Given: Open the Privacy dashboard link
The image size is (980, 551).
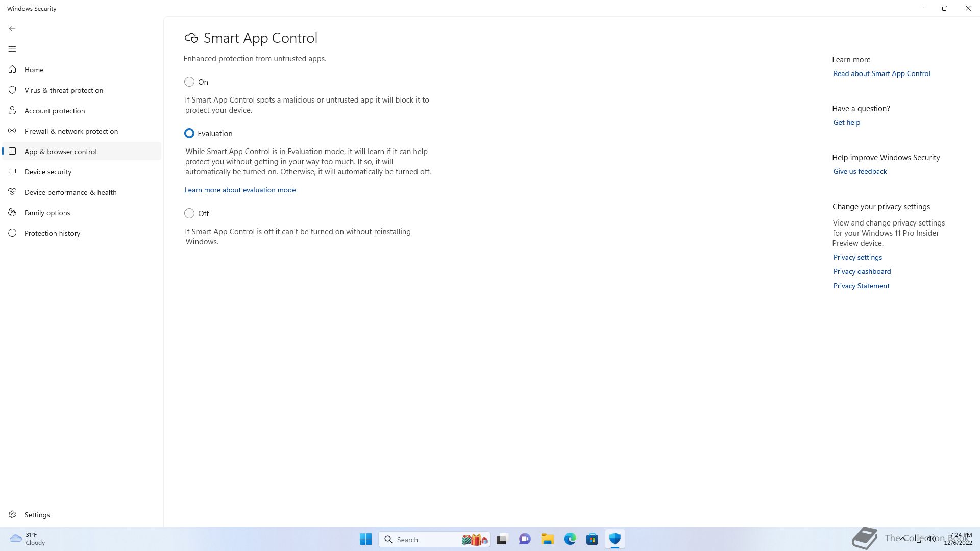Looking at the screenshot, I should [862, 271].
